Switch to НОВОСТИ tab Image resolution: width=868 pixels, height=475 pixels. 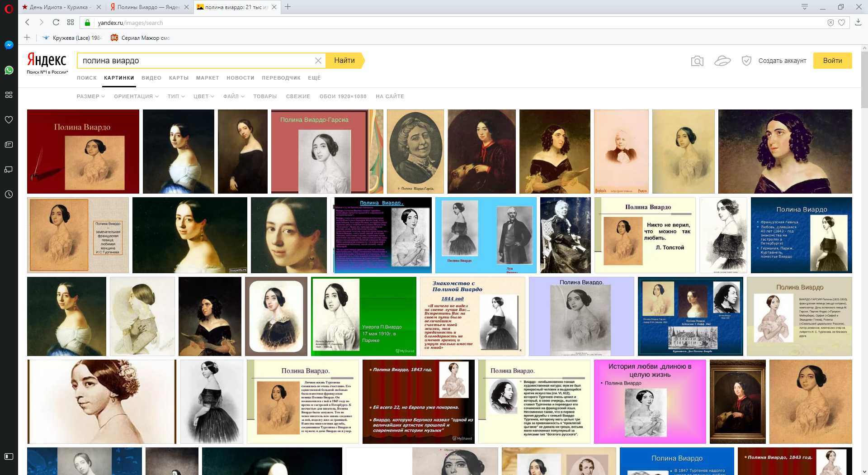[241, 78]
